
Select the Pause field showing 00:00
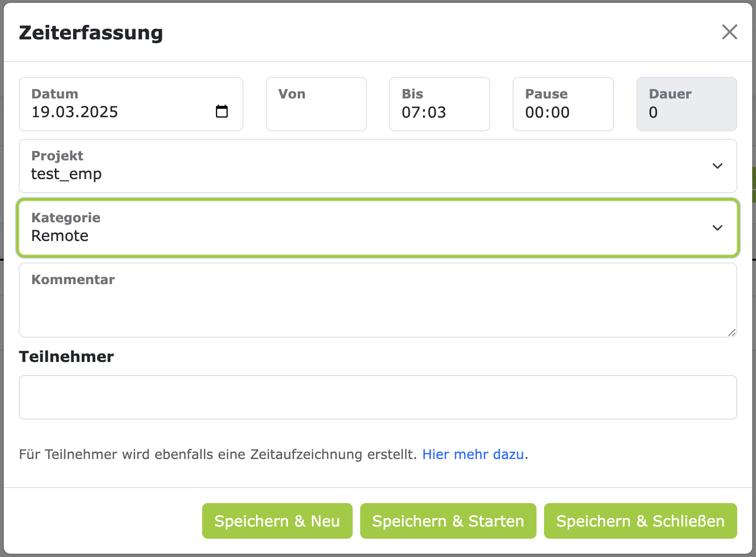point(547,113)
